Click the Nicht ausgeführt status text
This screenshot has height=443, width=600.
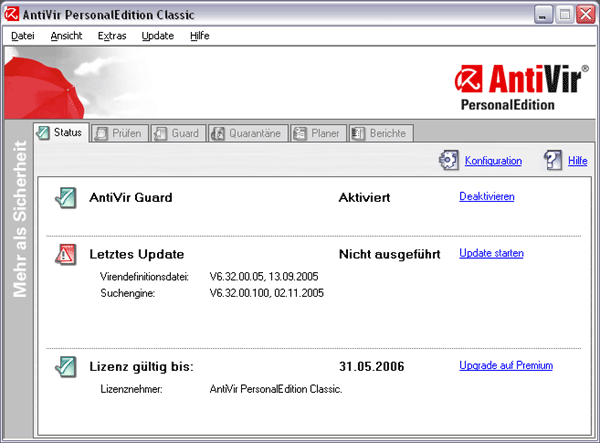[390, 254]
